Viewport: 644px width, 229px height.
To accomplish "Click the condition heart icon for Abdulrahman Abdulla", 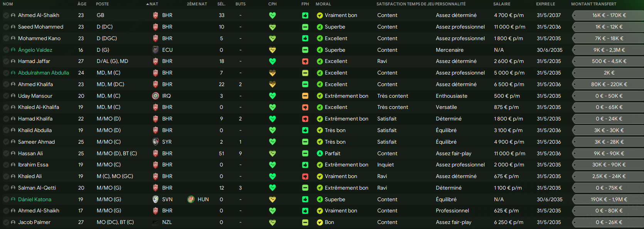I will [x=272, y=73].
